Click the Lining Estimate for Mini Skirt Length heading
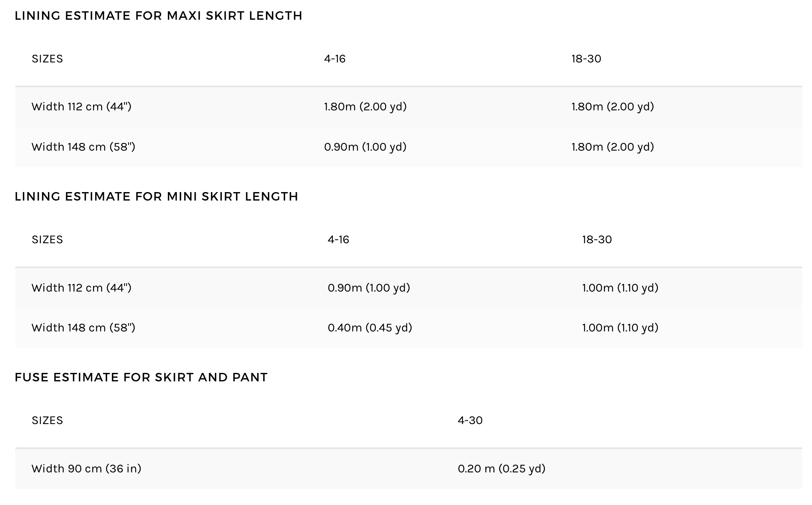812x505 pixels. pos(156,197)
